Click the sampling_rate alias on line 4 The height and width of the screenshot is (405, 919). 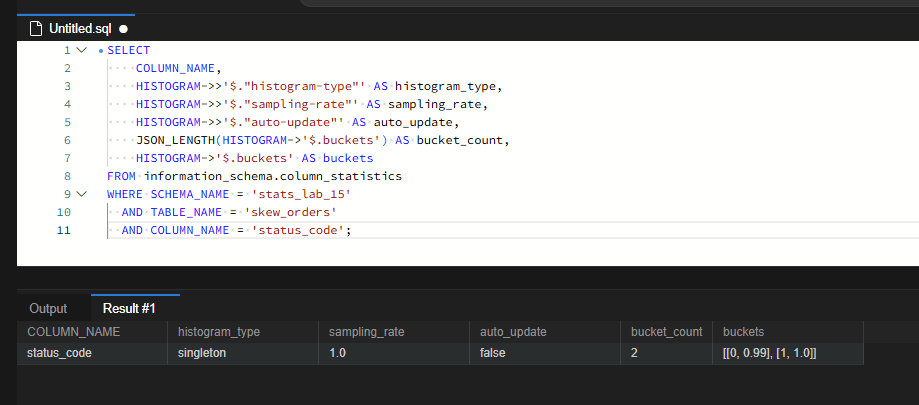click(x=434, y=104)
